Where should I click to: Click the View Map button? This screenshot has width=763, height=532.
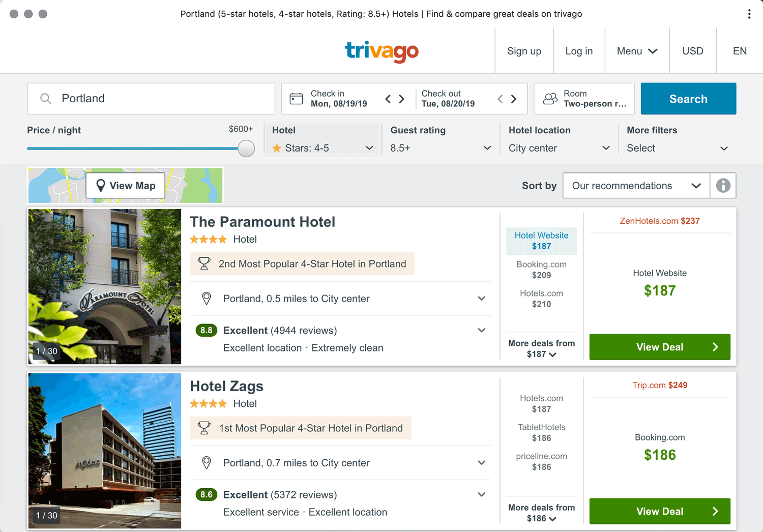click(126, 186)
